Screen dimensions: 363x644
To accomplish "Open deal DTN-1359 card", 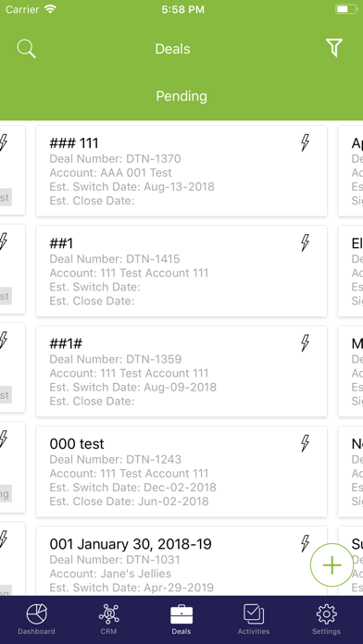I will coord(181,371).
